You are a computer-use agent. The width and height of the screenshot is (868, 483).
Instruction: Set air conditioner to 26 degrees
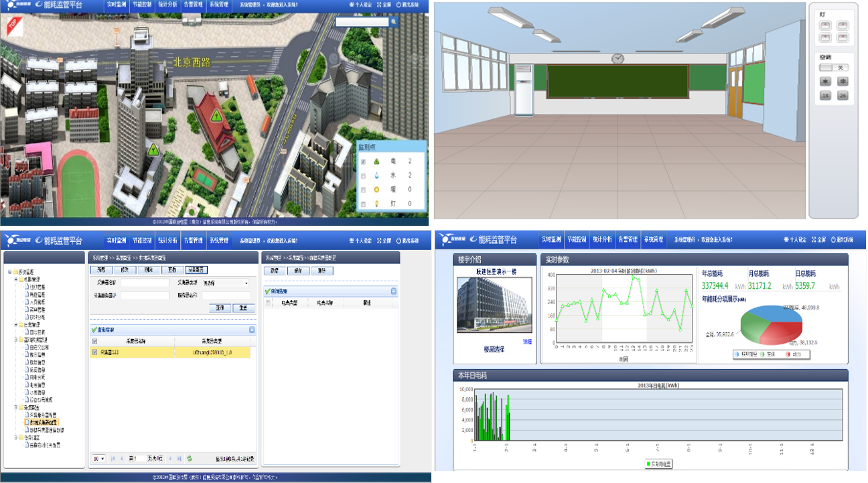coord(841,96)
